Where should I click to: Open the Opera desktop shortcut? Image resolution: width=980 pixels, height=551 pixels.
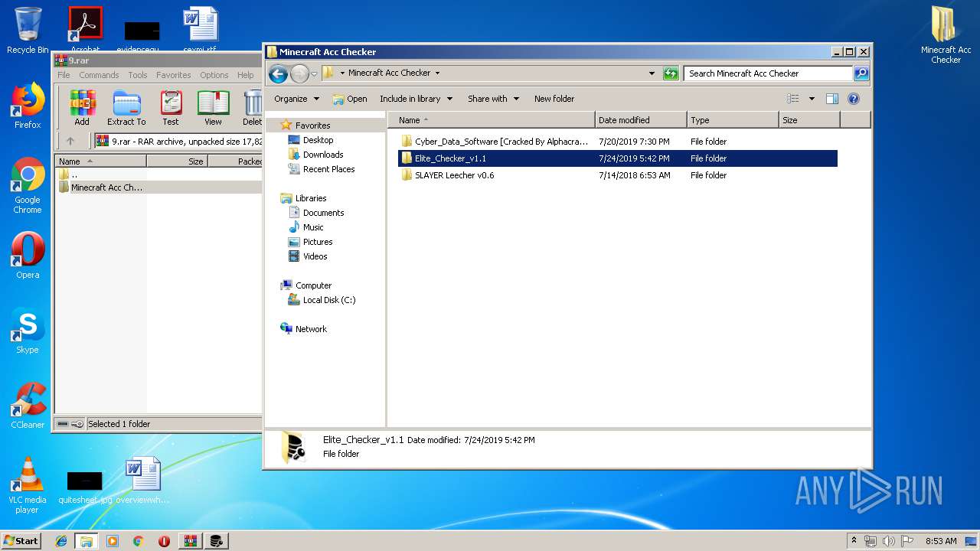pyautogui.click(x=28, y=256)
